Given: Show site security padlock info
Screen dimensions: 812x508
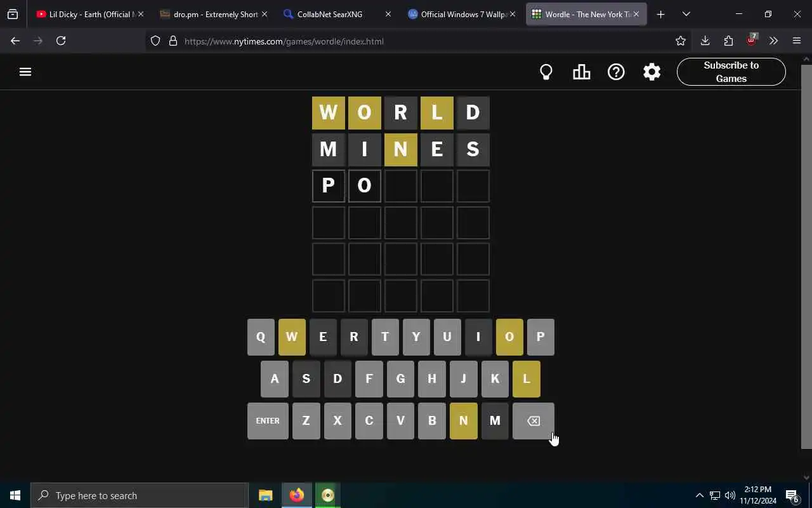Looking at the screenshot, I should point(173,41).
